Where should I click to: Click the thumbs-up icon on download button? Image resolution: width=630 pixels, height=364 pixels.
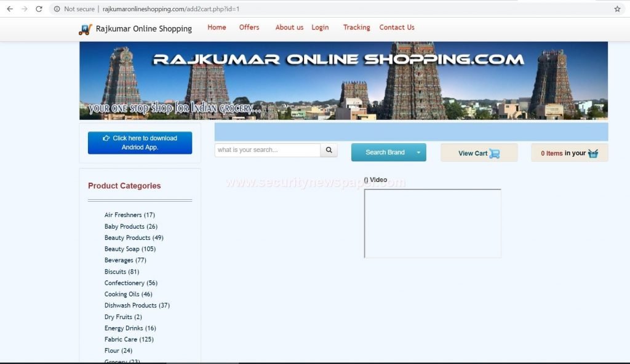[106, 138]
